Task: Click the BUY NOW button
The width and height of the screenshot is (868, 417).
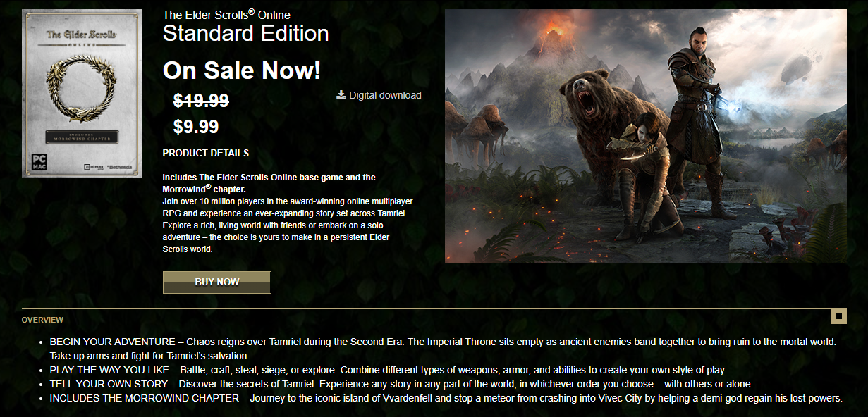Action: point(217,282)
